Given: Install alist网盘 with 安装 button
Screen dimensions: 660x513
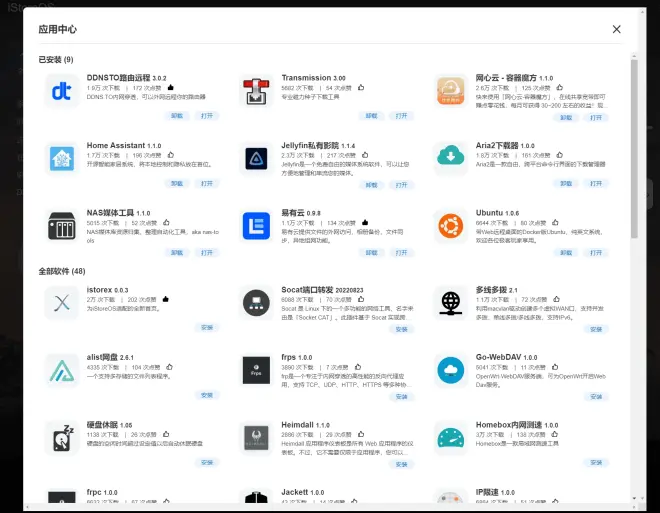Looking at the screenshot, I should click(x=207, y=395).
